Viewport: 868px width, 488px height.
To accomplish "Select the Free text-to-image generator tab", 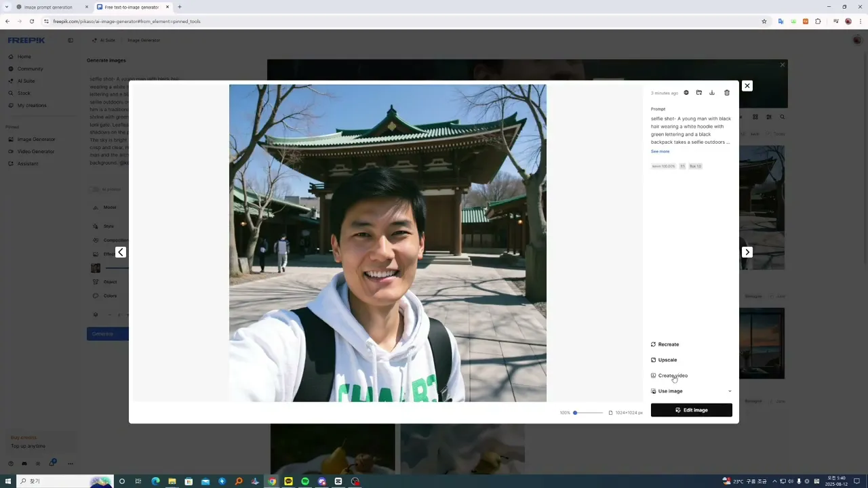I will pos(133,7).
